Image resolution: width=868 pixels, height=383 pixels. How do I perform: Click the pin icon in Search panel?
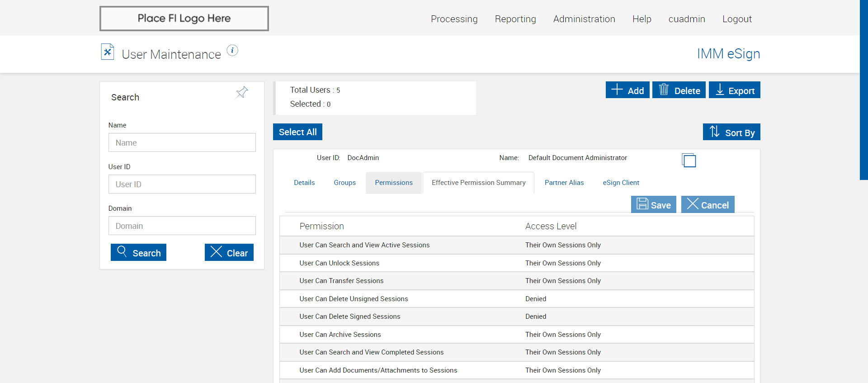click(x=242, y=93)
